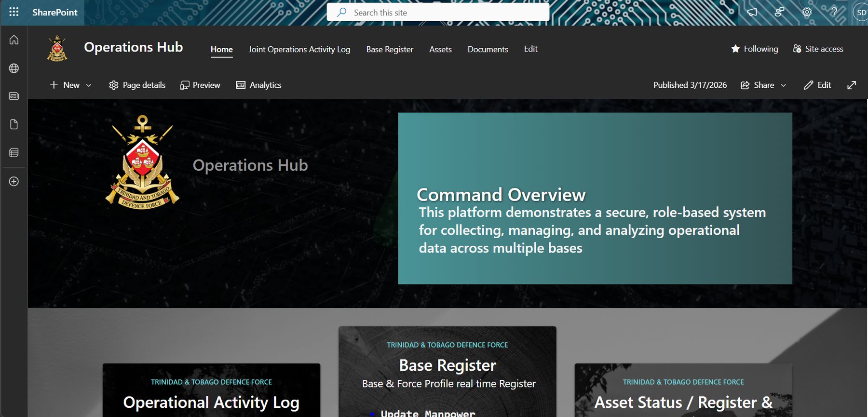Toggle the Following star button

pyautogui.click(x=755, y=49)
